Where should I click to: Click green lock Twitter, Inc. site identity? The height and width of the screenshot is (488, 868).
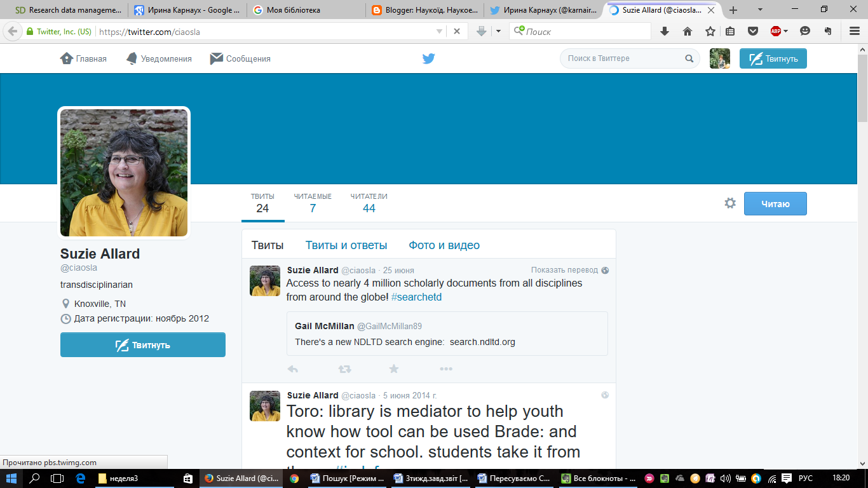pos(58,31)
